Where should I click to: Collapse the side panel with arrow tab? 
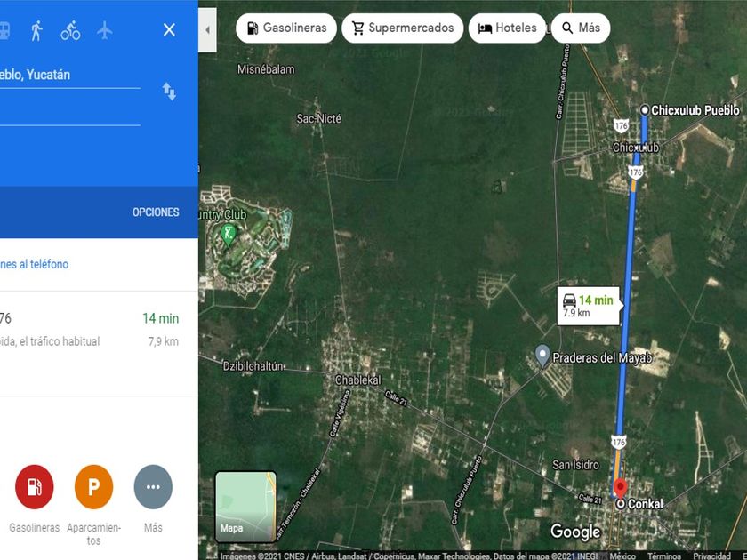pos(207,29)
